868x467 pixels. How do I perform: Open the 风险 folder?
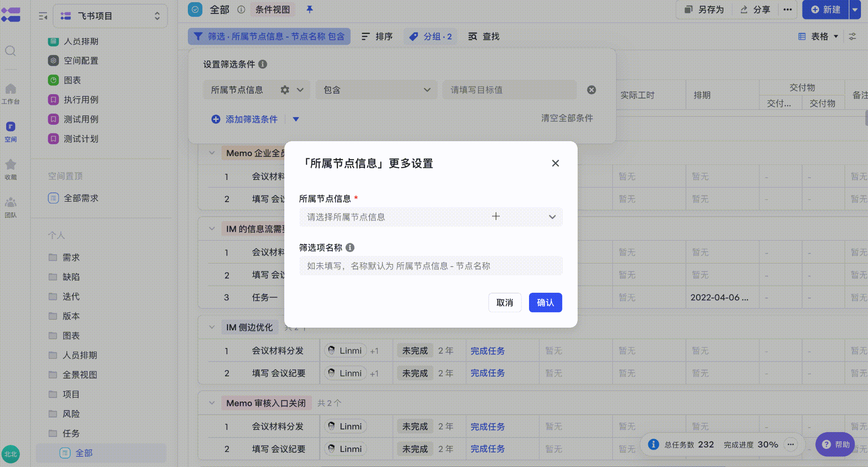(71, 413)
